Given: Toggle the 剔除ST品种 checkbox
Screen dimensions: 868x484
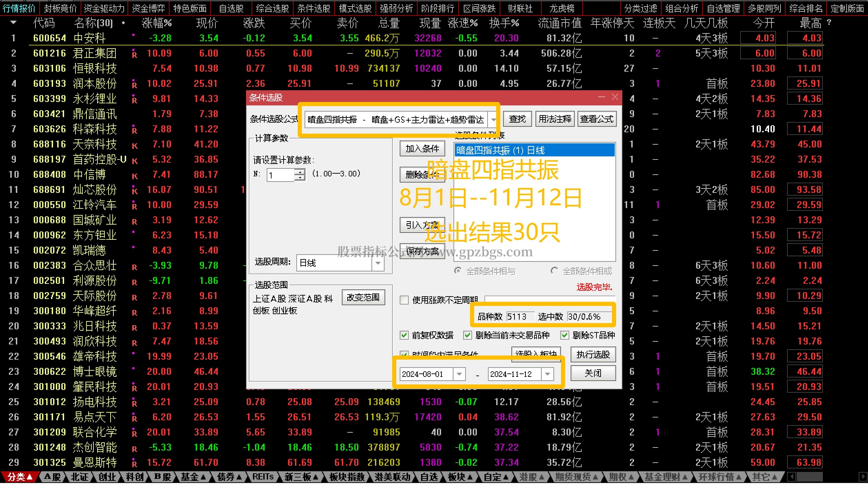Looking at the screenshot, I should coord(565,335).
